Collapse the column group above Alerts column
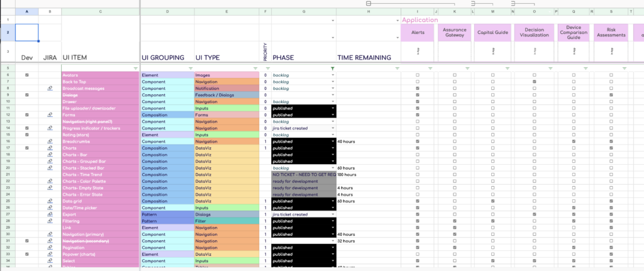Viewport: 644px width, 271px height. point(369,3)
